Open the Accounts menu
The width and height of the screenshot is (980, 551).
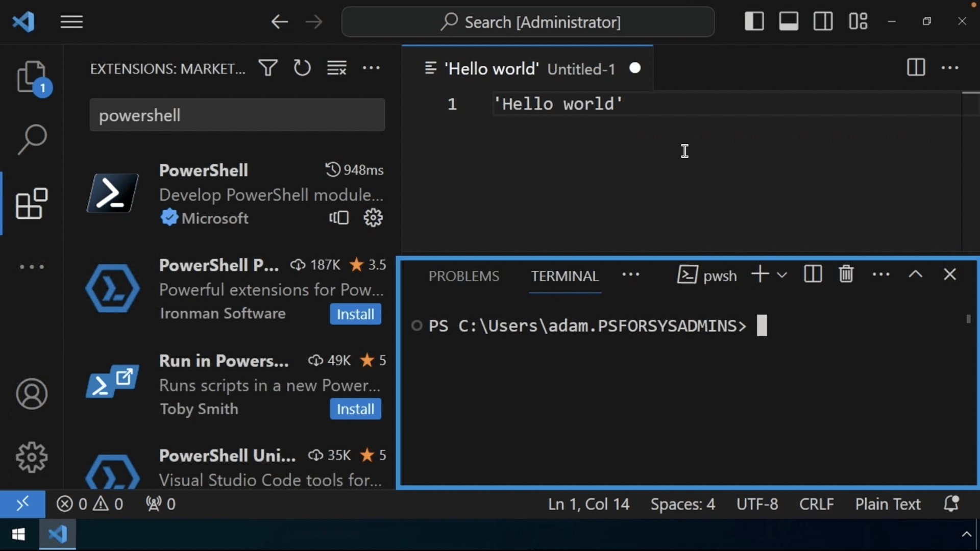[x=32, y=394]
